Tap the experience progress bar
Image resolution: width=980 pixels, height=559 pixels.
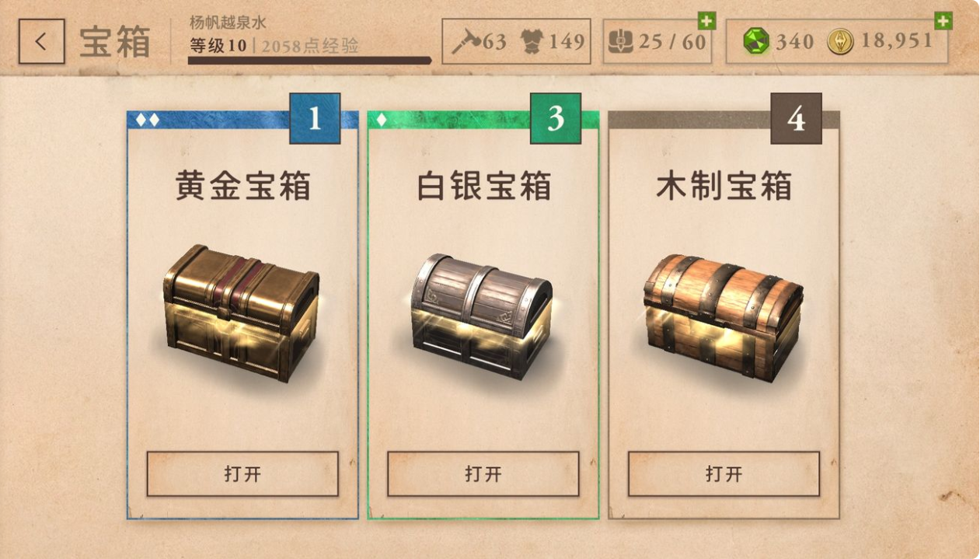coord(310,60)
